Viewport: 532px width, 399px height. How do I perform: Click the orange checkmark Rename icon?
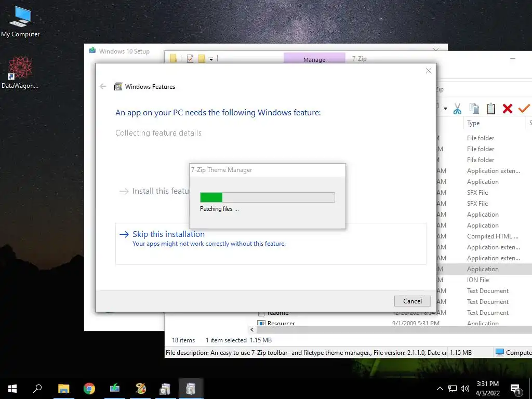point(524,109)
